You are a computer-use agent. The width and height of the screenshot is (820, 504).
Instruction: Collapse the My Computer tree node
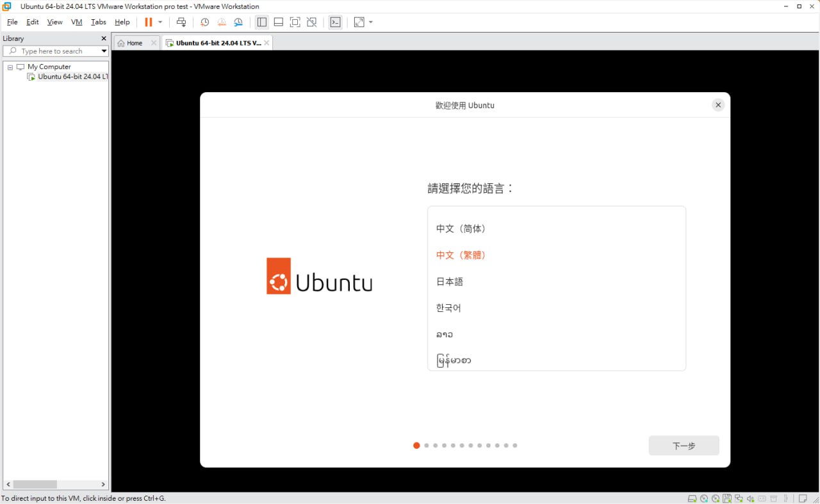(10, 67)
